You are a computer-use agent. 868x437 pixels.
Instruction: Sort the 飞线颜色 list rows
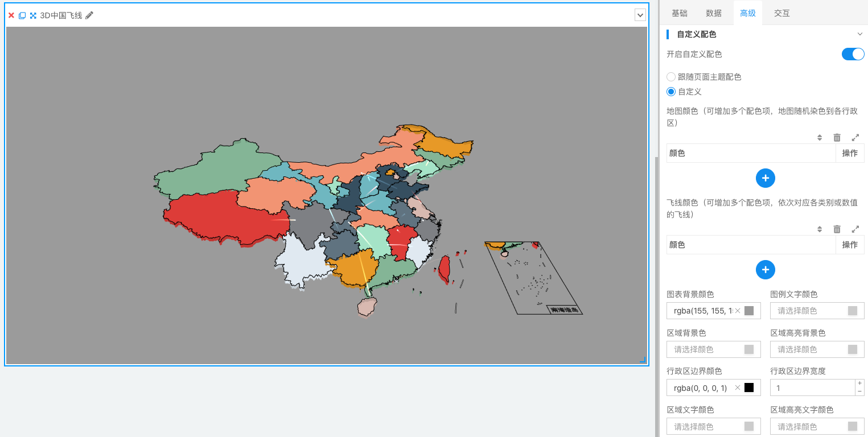820,229
